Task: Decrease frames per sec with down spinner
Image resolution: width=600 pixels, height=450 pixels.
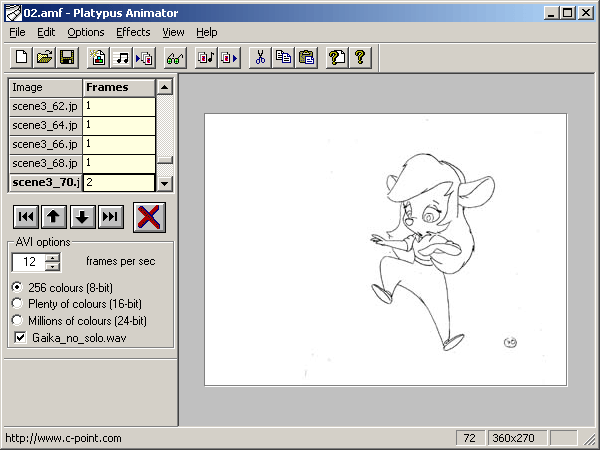Action: [52, 267]
